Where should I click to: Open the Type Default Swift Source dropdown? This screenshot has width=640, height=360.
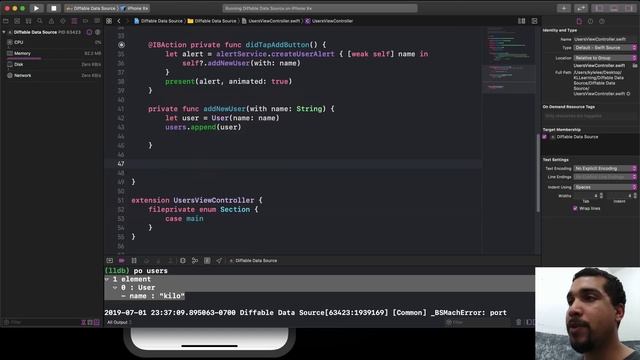[x=605, y=48]
